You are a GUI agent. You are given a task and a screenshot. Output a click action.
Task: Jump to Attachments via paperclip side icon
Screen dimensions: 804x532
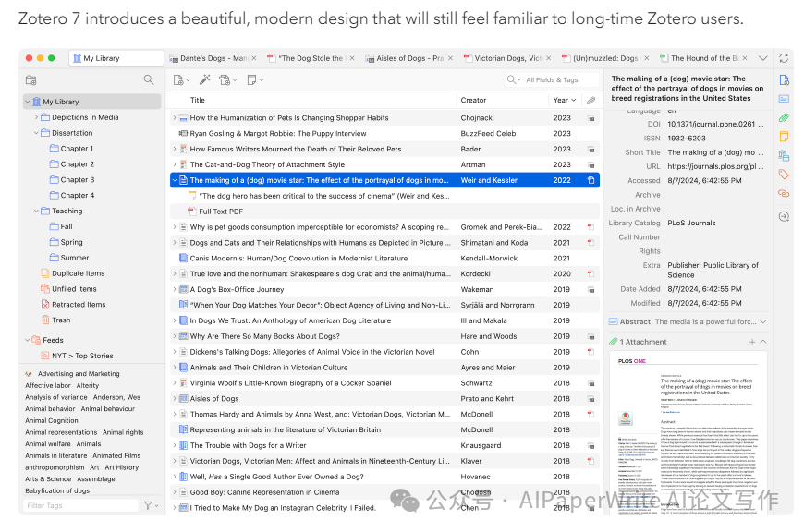click(784, 118)
